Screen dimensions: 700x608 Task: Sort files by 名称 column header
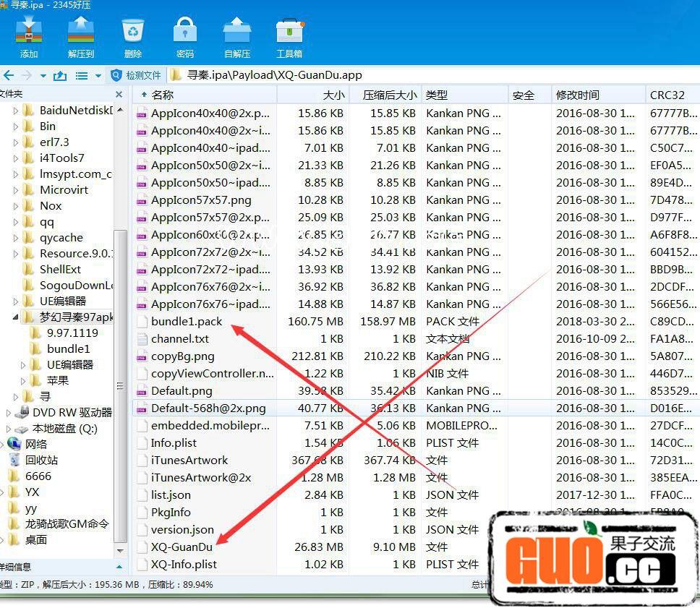163,95
